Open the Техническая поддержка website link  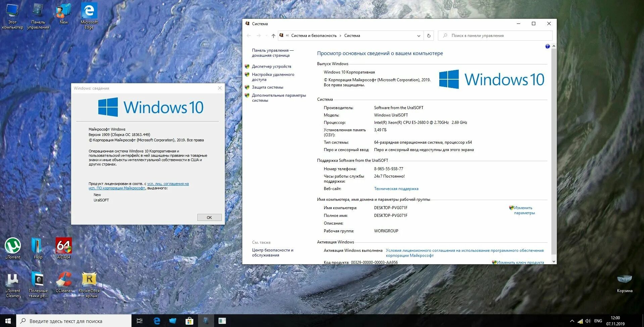pos(396,189)
